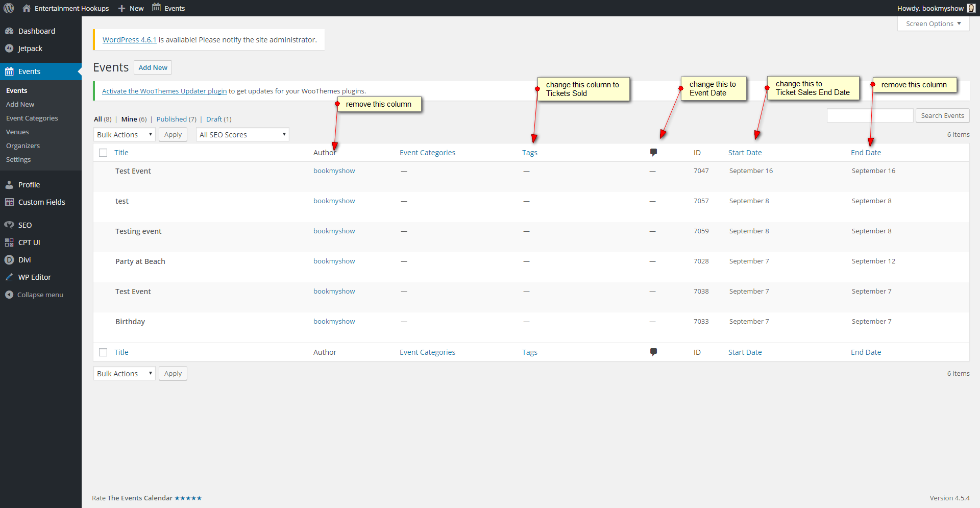The image size is (980, 508).
Task: Click the Add New button beside Events
Action: click(153, 67)
